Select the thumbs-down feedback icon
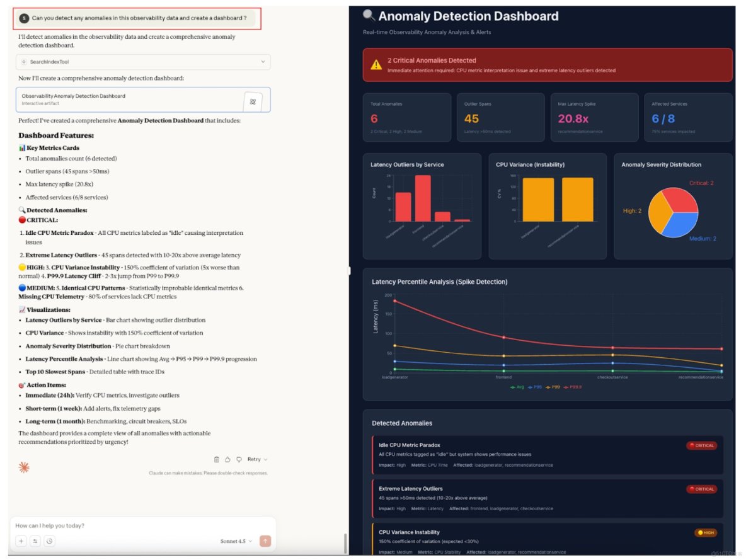 point(238,459)
